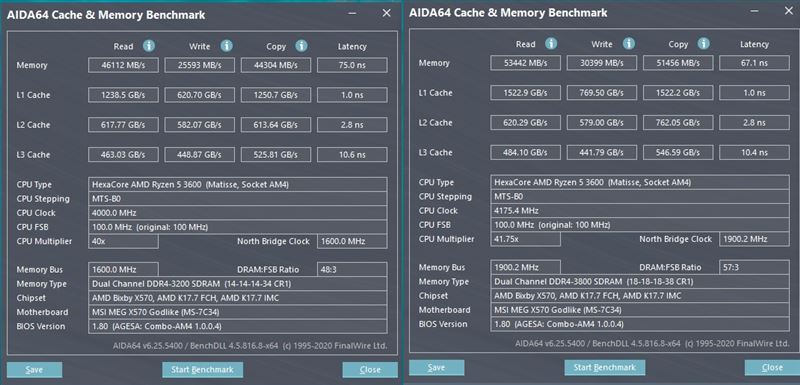800x385 pixels.
Task: Click the Copy info icon in right window
Action: tap(704, 44)
